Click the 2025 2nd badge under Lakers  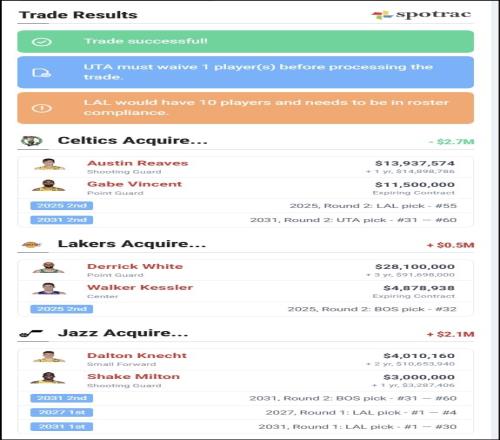[x=62, y=309]
